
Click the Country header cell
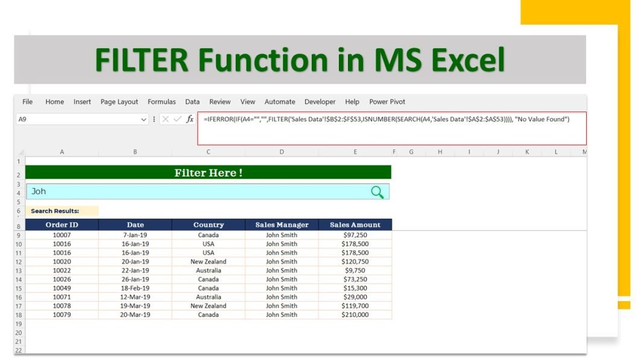tap(208, 225)
